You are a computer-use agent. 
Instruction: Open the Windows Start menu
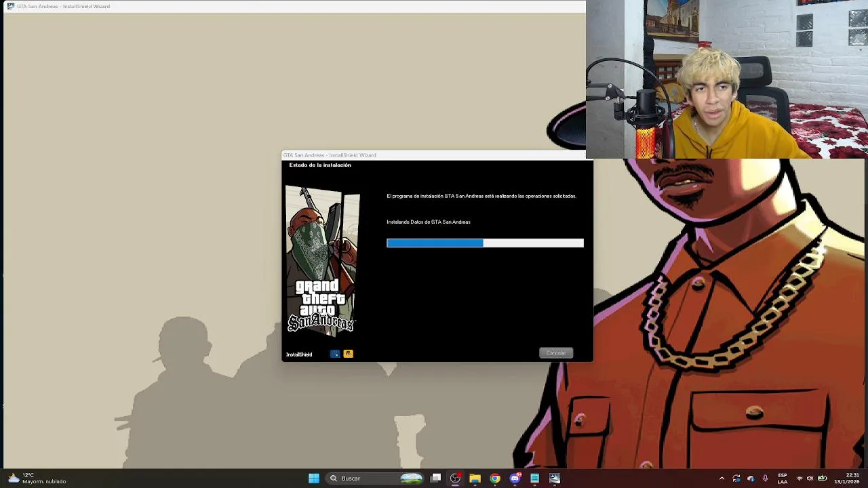point(314,479)
